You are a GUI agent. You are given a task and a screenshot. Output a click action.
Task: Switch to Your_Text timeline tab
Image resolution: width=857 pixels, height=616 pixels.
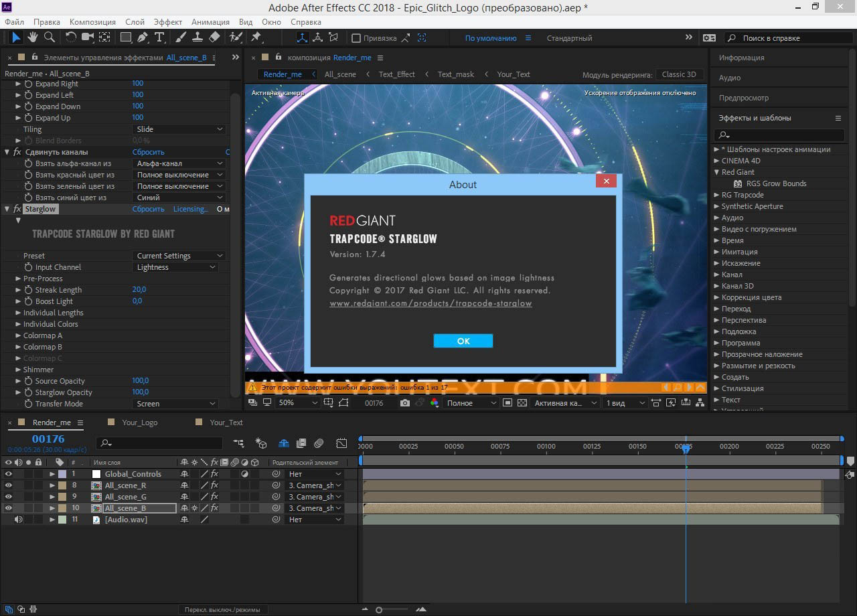(226, 422)
